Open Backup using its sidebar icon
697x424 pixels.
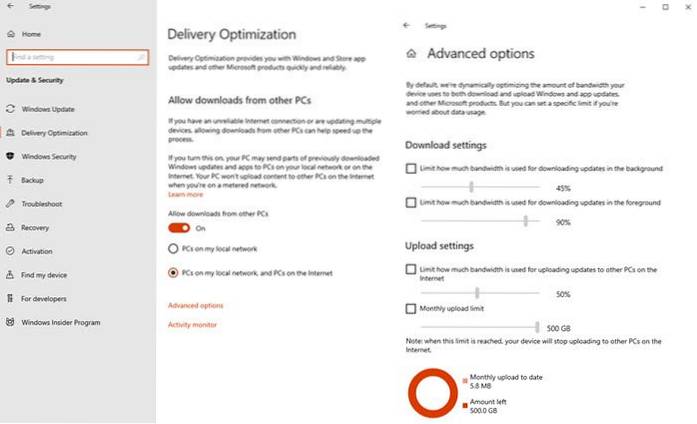pos(10,180)
